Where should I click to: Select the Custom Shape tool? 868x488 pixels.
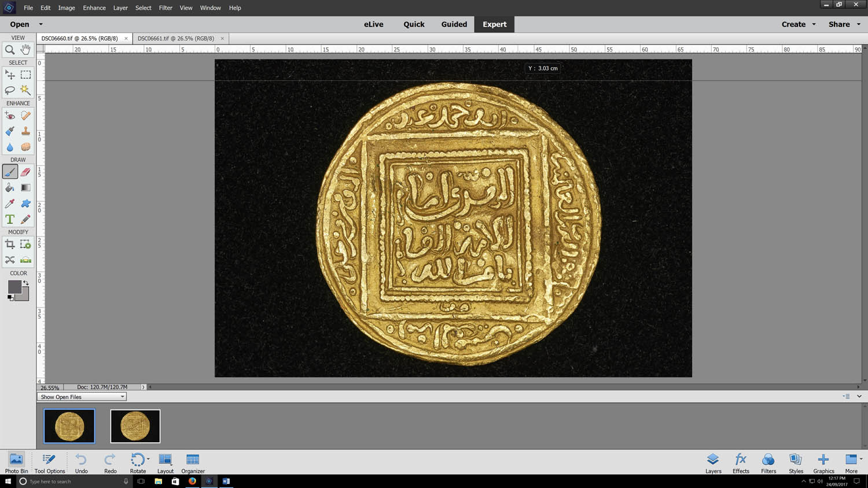tap(25, 204)
